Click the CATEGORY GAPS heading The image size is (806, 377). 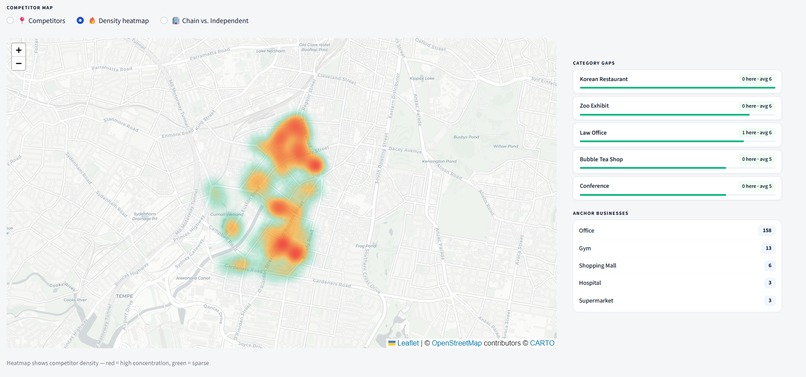[594, 63]
